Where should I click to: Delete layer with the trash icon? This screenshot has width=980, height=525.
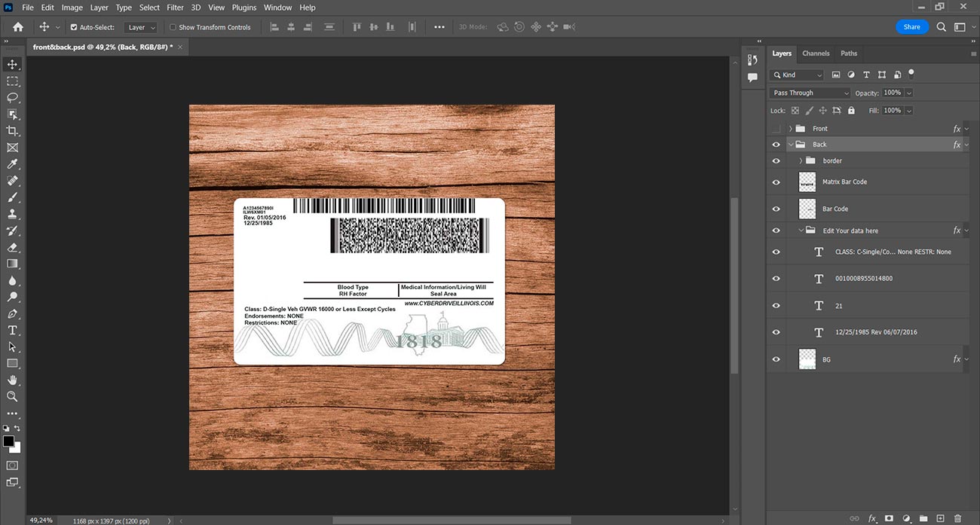click(958, 518)
